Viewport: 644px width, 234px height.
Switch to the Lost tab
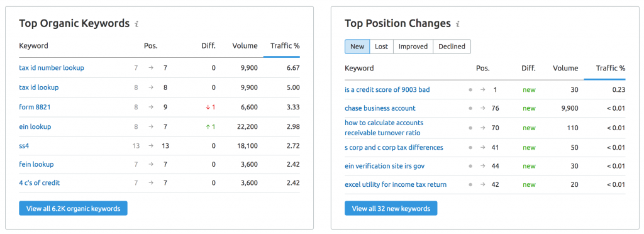tap(382, 47)
